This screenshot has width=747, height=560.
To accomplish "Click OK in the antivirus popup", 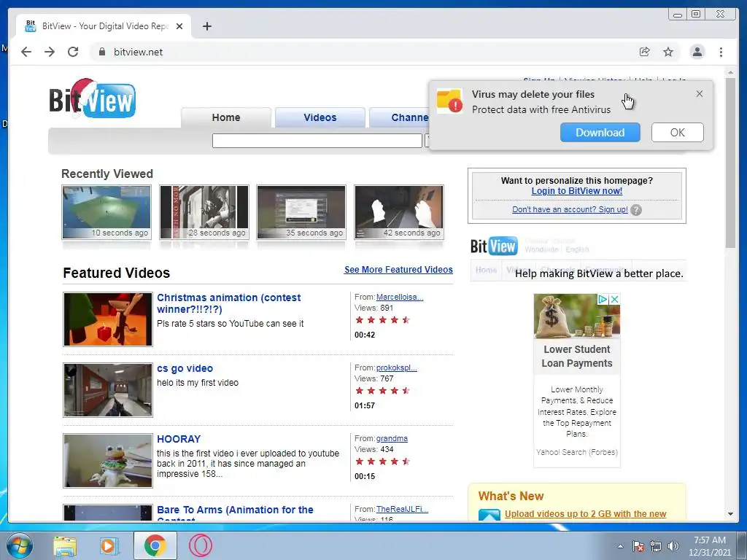I will 677,133.
